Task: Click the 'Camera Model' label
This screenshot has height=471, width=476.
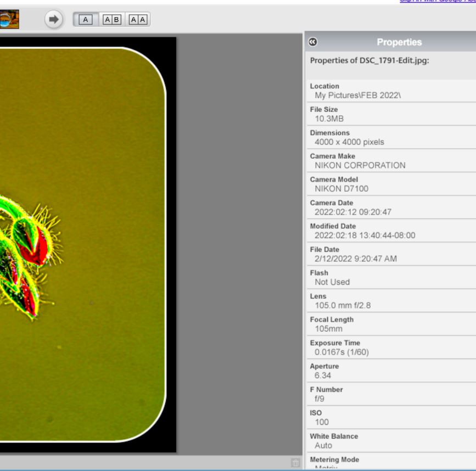Action: click(334, 180)
